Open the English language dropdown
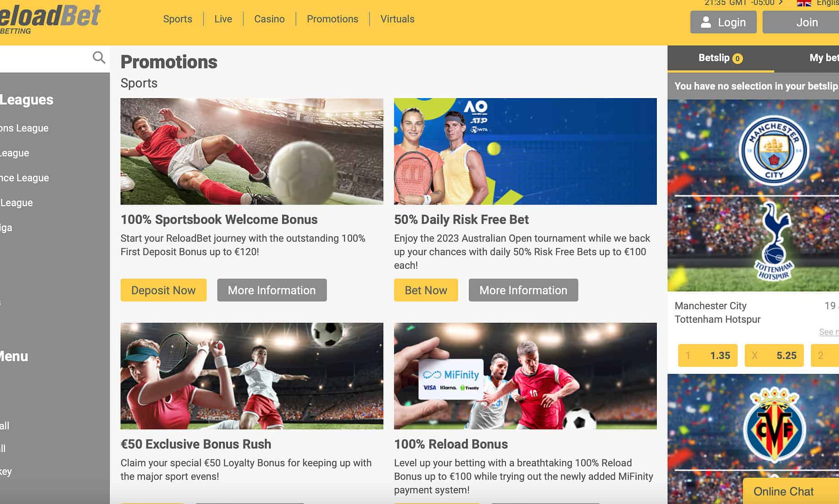This screenshot has height=504, width=839. [x=827, y=3]
